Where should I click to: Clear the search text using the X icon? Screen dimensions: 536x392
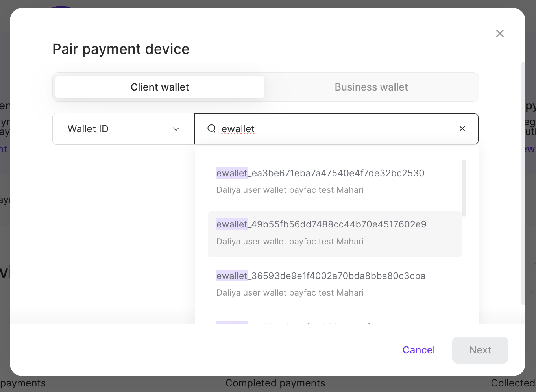462,129
